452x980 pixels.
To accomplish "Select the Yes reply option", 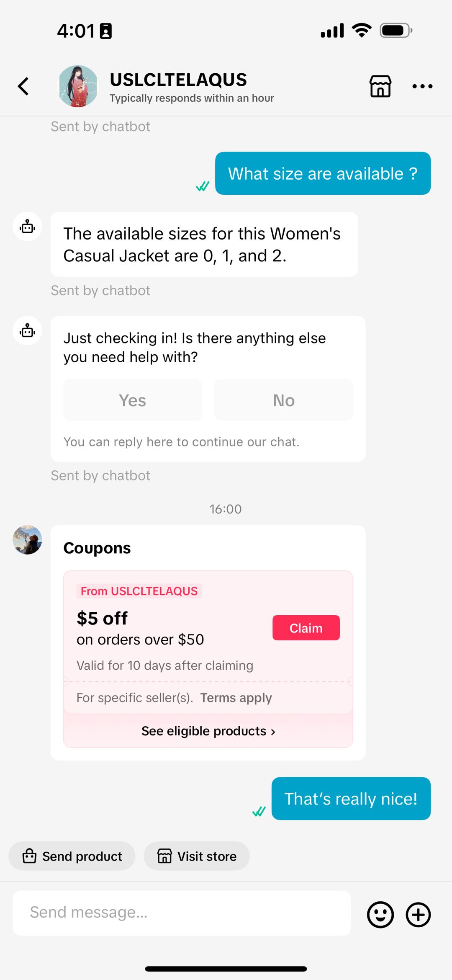I will 132,400.
